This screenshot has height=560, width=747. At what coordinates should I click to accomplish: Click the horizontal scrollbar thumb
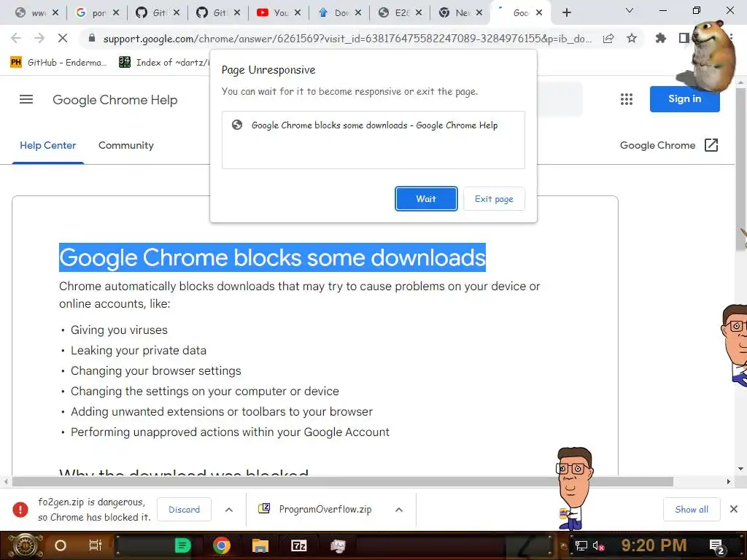(343, 482)
